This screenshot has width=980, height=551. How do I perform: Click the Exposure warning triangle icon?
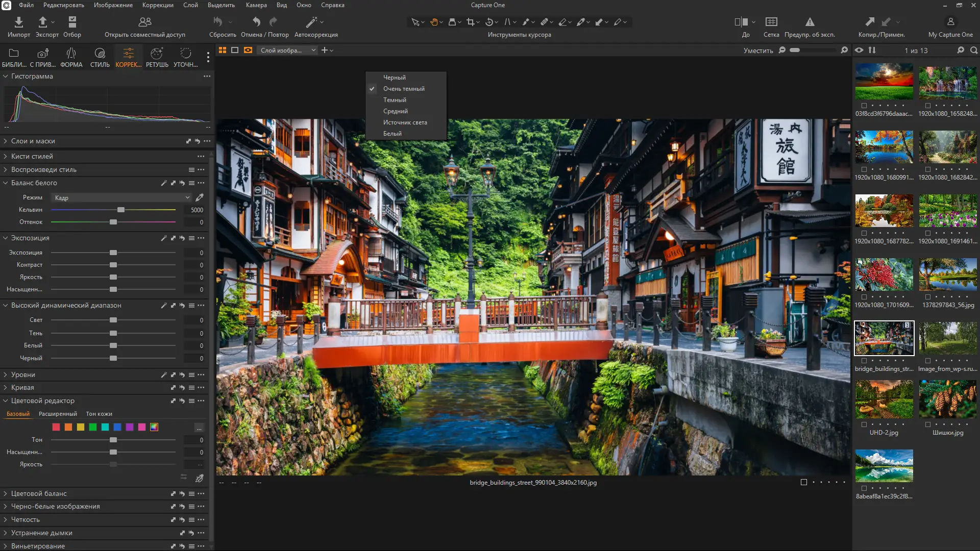(810, 22)
